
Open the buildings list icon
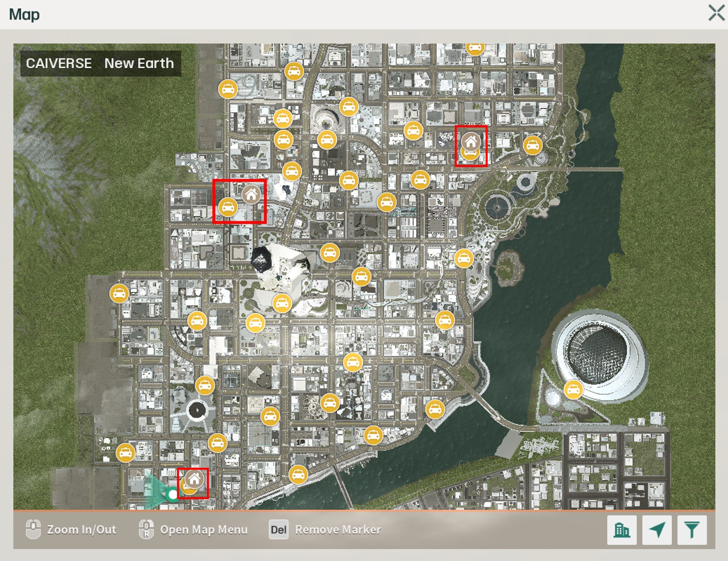click(x=621, y=530)
